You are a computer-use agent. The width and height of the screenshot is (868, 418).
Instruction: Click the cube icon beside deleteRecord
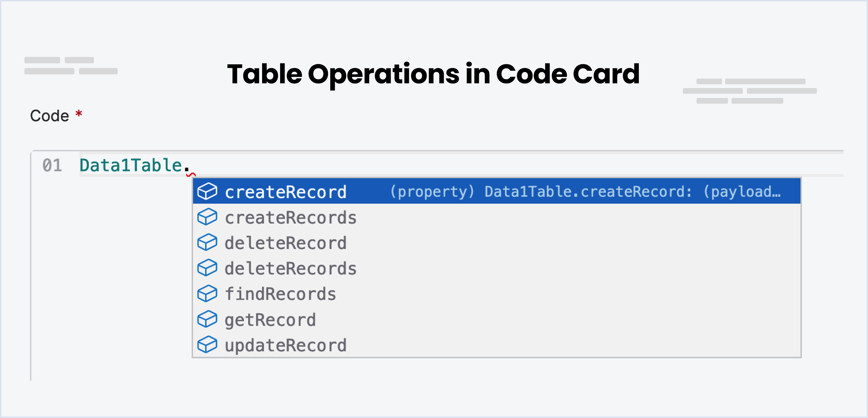[207, 243]
